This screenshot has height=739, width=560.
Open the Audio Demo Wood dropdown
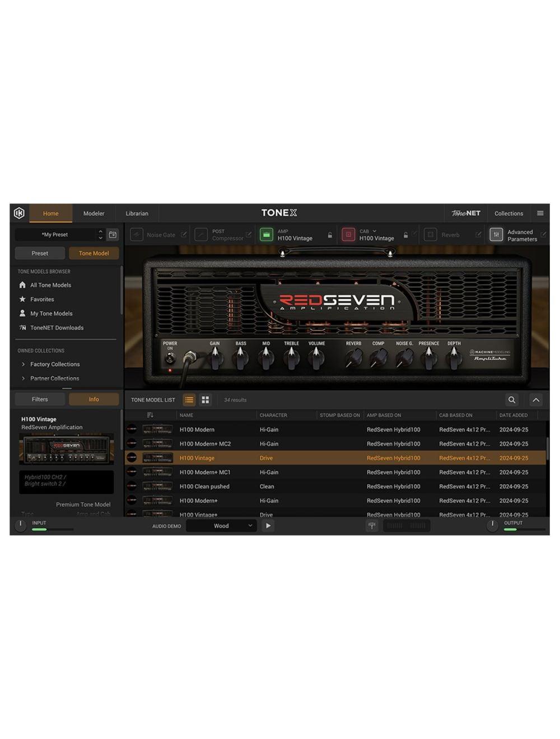pyautogui.click(x=221, y=526)
